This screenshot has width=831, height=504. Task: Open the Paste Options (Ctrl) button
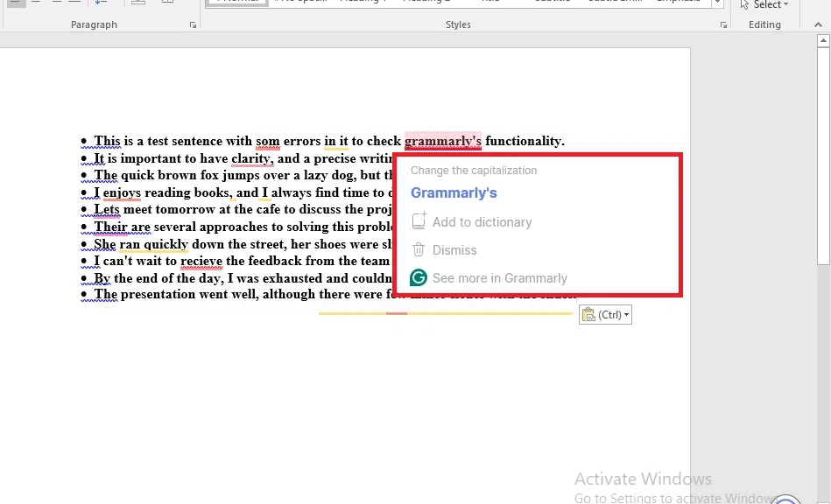[605, 315]
